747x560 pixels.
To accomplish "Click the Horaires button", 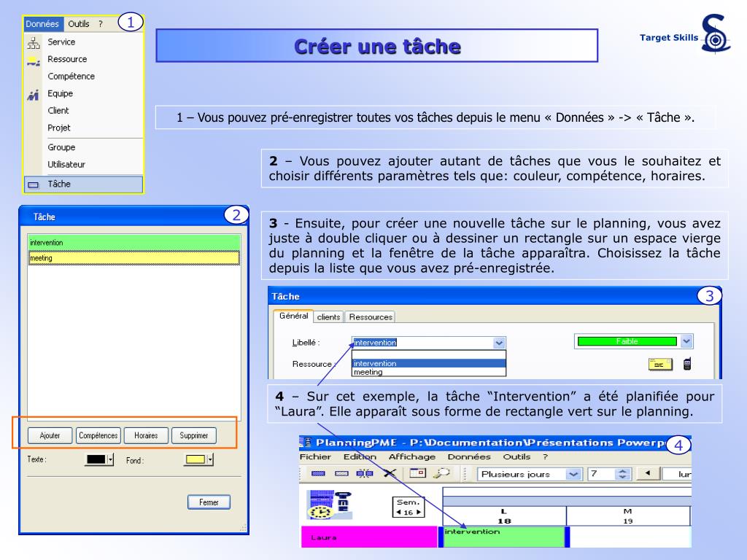I will [x=146, y=435].
